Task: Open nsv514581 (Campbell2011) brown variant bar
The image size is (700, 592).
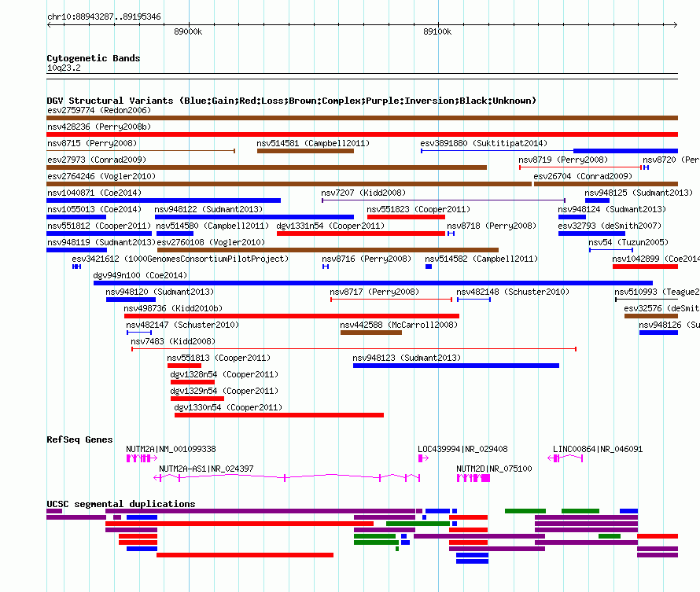Action: click(305, 151)
